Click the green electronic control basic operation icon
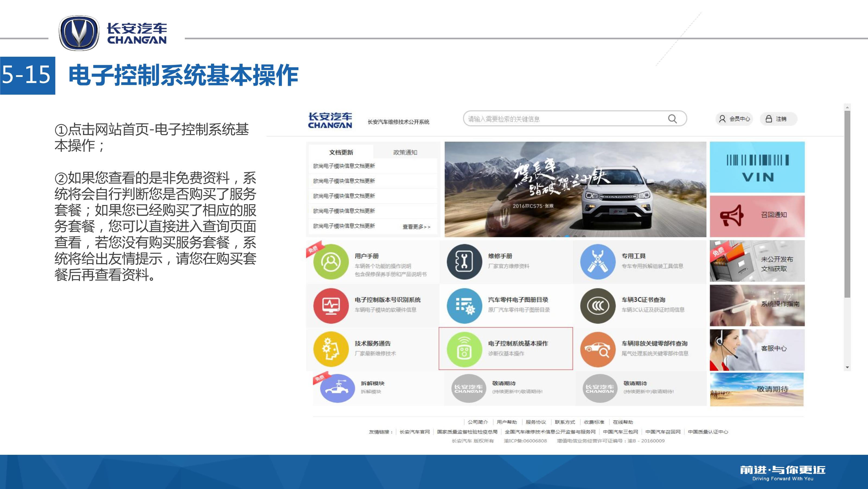The width and height of the screenshot is (868, 489). pos(464,349)
